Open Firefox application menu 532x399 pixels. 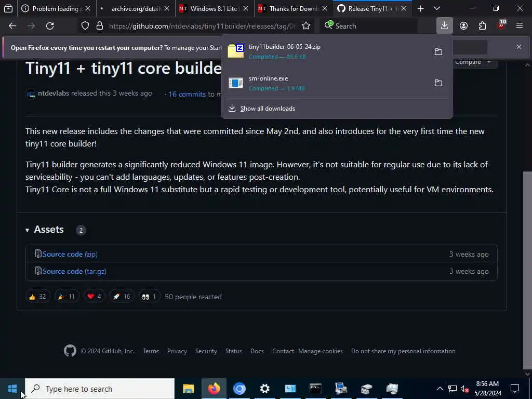tap(520, 26)
